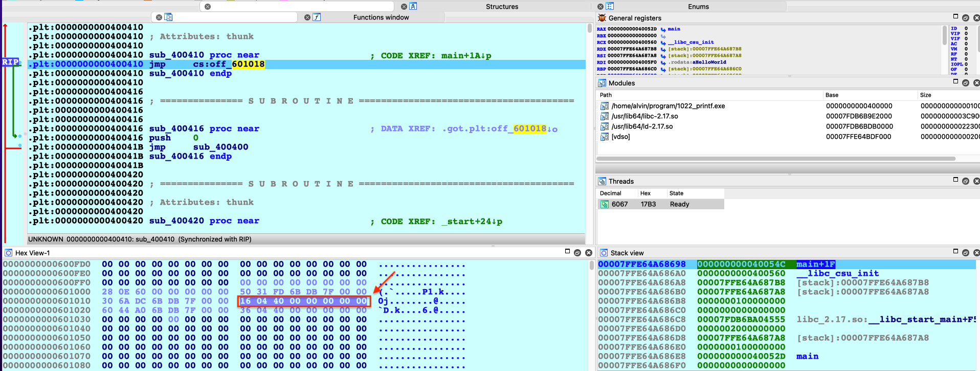Click the blank disassembly tab's listing icon

coord(168,17)
